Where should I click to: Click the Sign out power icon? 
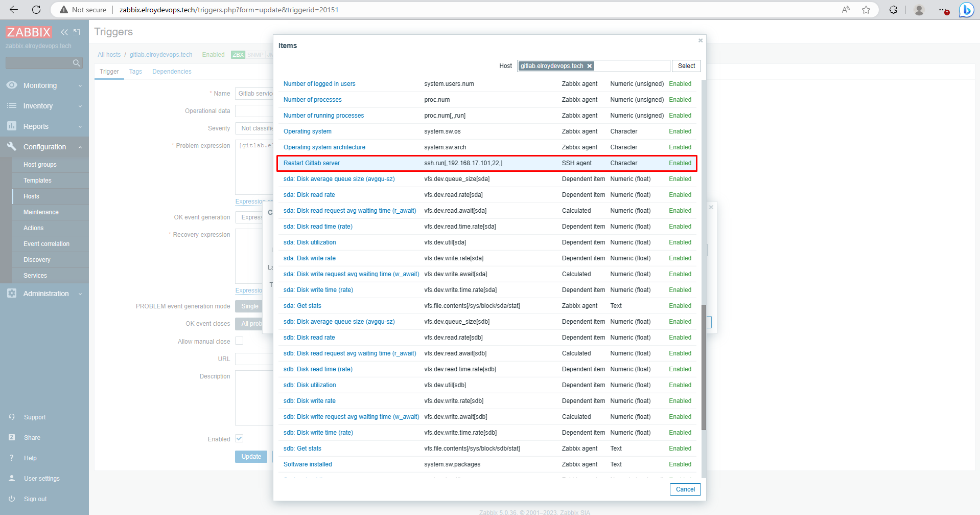[12, 499]
